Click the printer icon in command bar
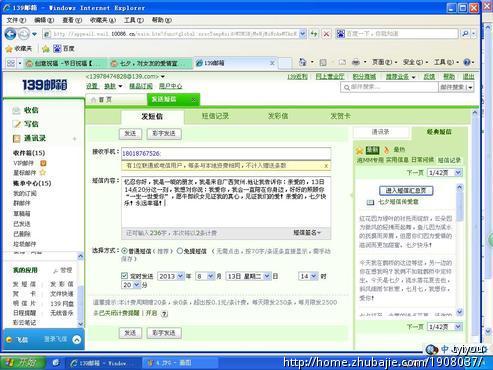Image resolution: width=493 pixels, height=370 pixels. click(356, 62)
